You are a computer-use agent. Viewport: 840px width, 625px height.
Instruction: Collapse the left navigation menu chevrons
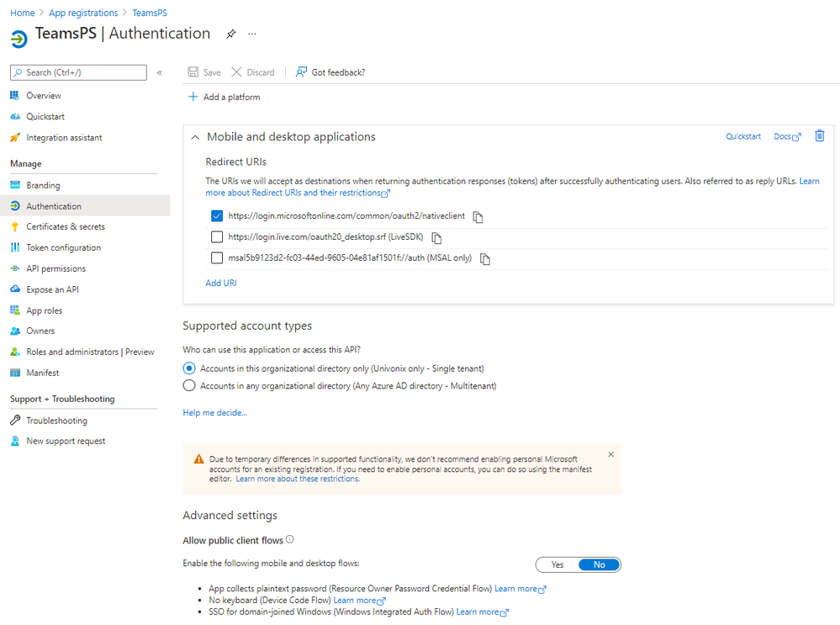pos(160,73)
